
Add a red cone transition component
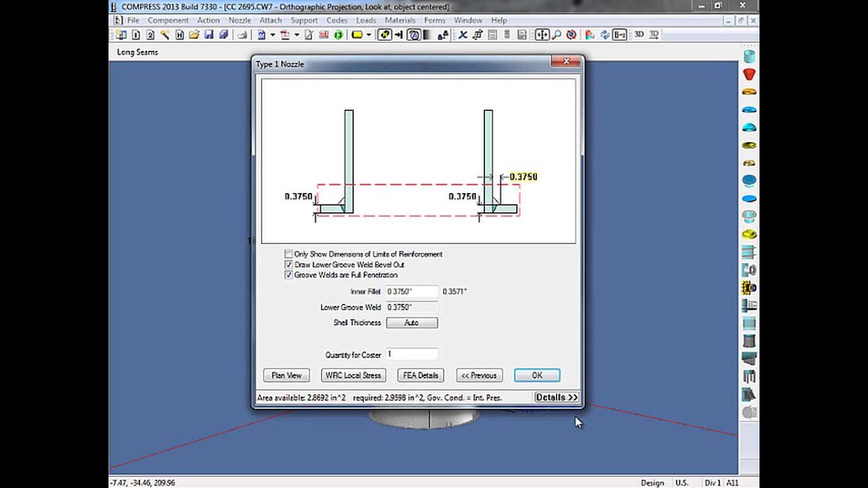tap(749, 74)
